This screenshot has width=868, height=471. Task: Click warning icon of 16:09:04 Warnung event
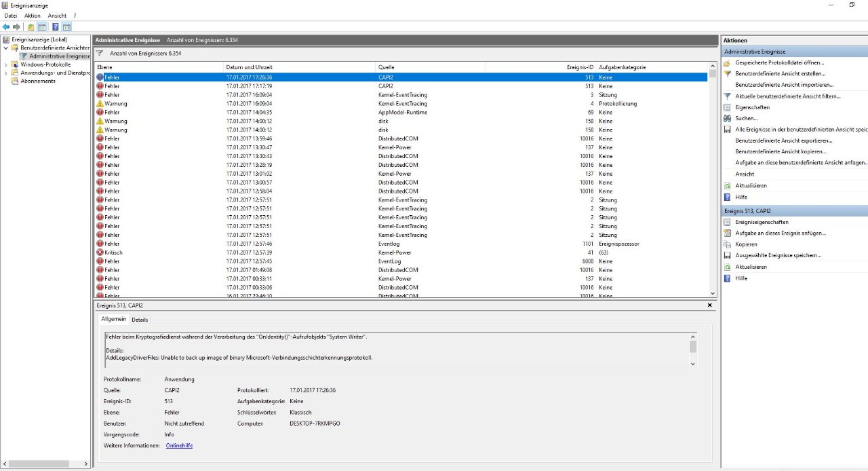click(x=100, y=104)
